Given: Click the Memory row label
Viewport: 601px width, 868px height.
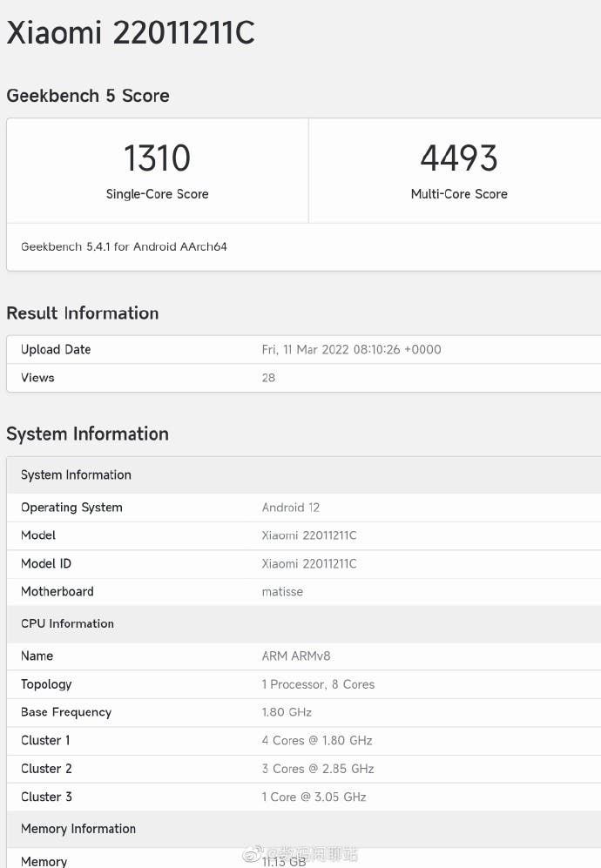Looking at the screenshot, I should [x=44, y=861].
